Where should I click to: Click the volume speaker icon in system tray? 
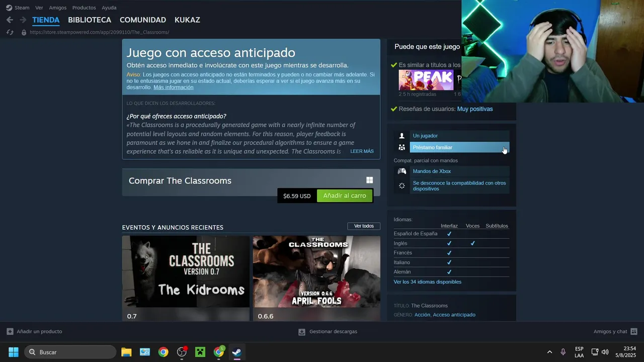click(605, 352)
